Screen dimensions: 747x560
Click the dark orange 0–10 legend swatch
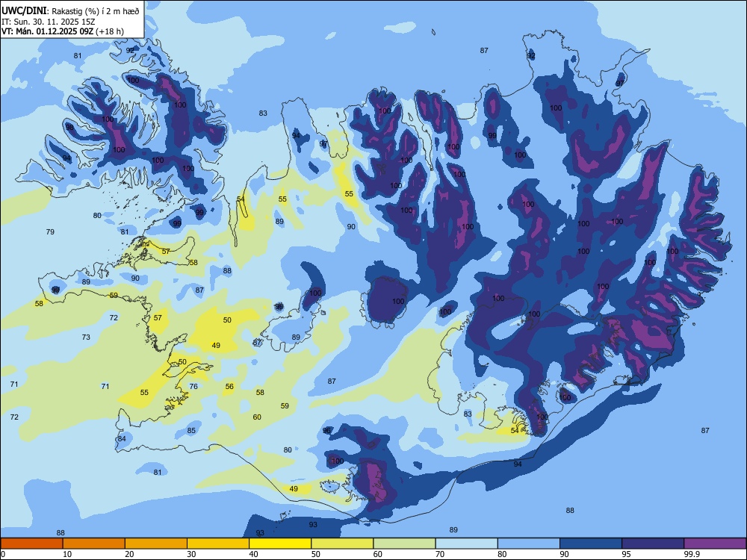(31, 544)
